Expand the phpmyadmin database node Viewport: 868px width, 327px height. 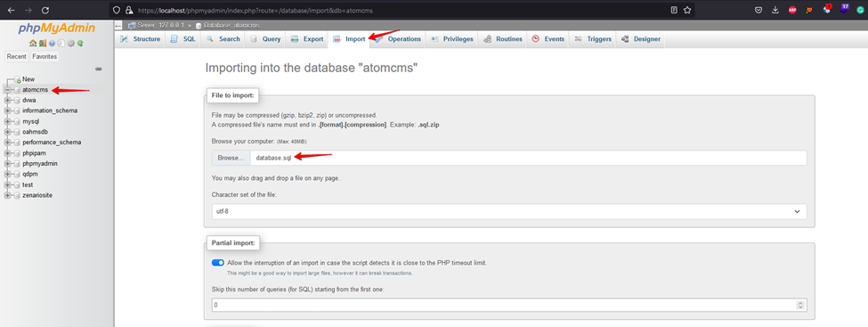7,164
